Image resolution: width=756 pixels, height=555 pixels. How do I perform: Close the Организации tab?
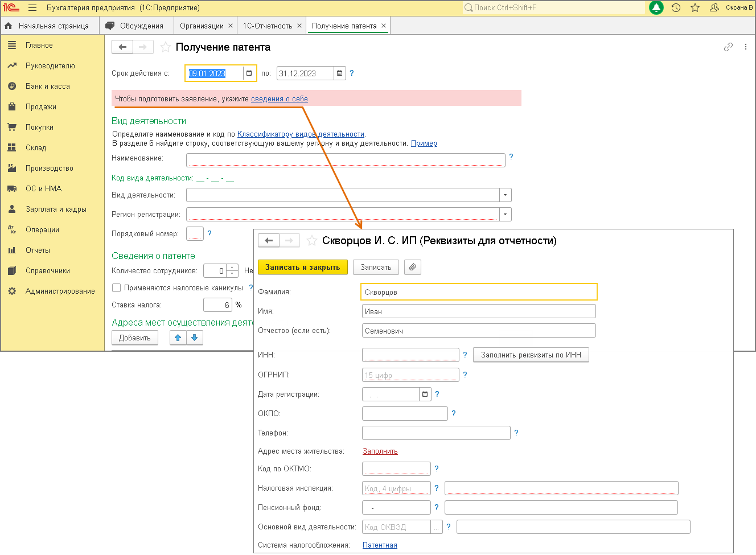231,26
